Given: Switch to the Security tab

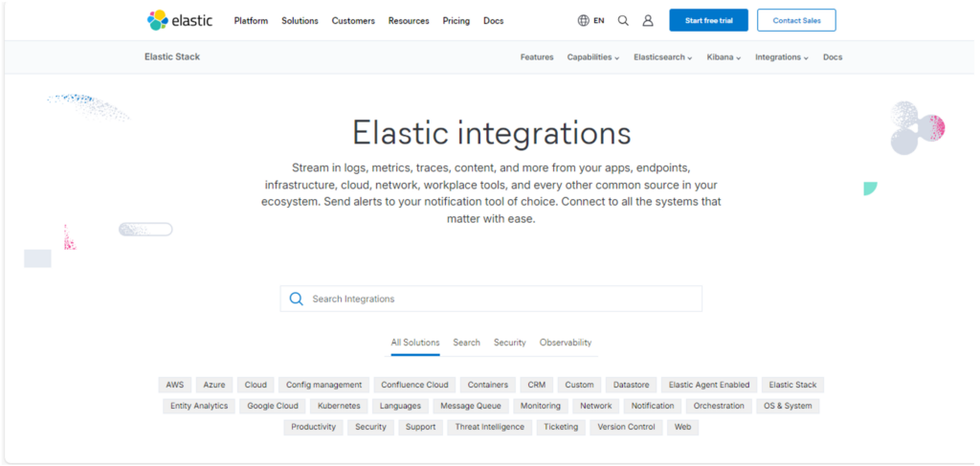Looking at the screenshot, I should [510, 343].
